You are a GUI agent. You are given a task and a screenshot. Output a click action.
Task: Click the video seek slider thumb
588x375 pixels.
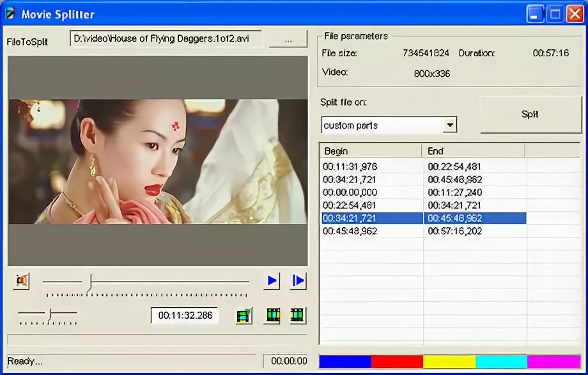[x=89, y=284]
